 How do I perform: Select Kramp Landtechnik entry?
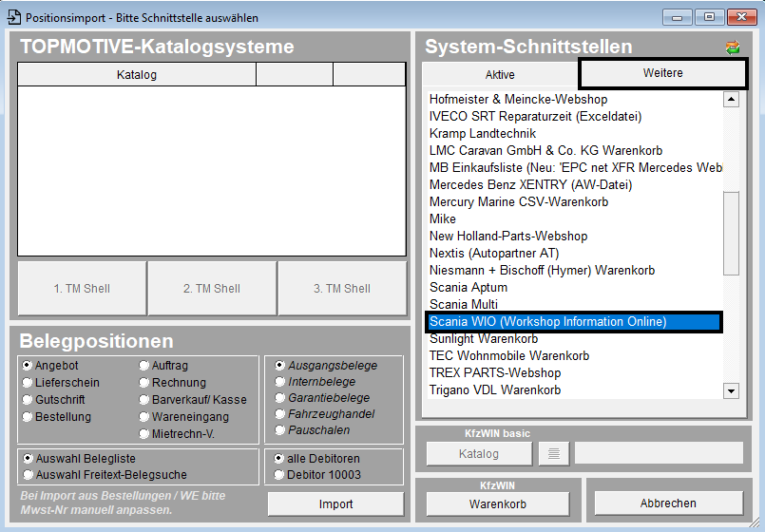point(575,134)
